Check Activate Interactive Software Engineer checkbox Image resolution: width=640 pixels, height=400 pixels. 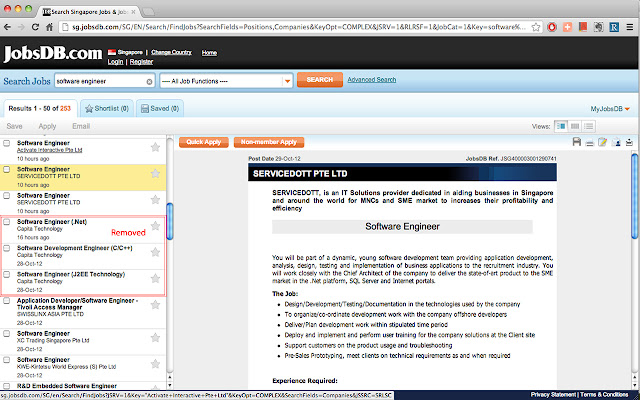click(7, 143)
